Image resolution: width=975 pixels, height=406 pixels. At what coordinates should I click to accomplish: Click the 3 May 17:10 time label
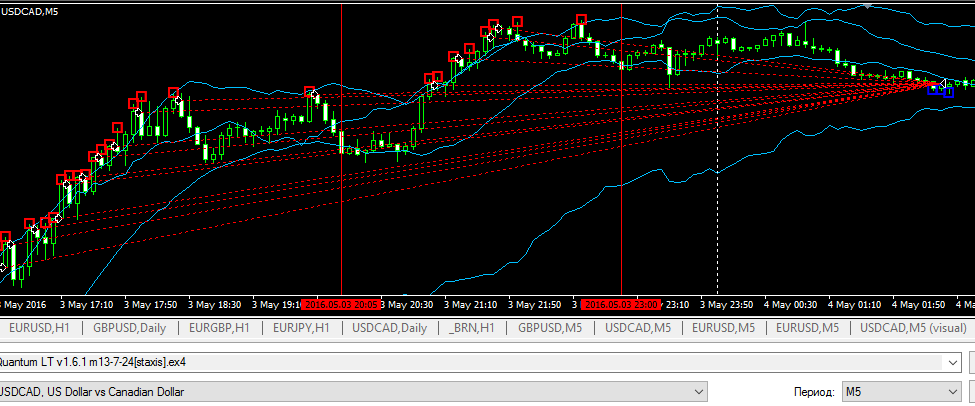[86, 305]
